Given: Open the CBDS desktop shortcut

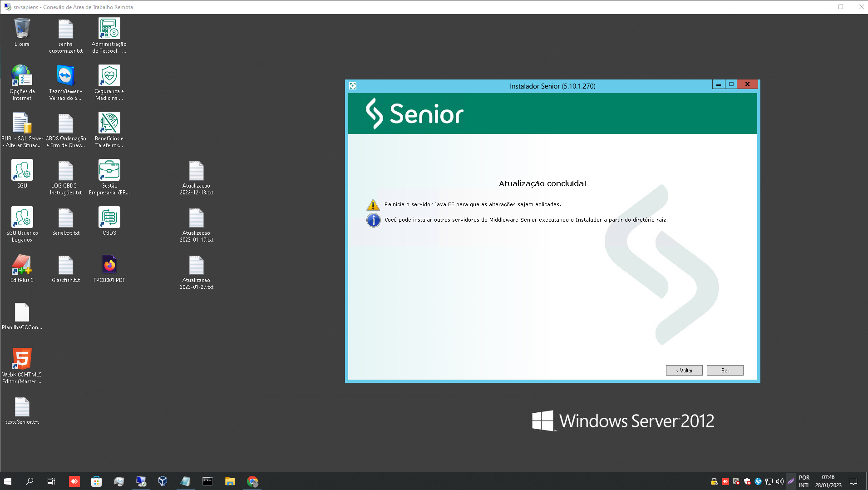Looking at the screenshot, I should click(109, 222).
